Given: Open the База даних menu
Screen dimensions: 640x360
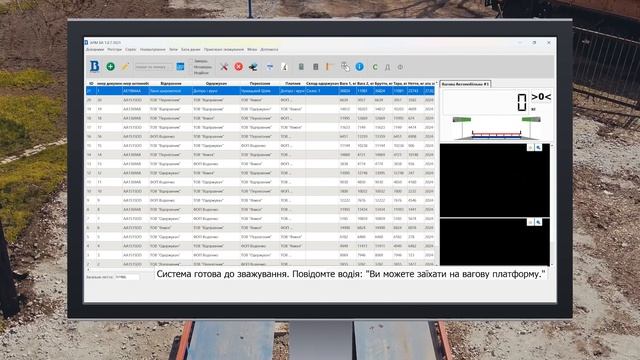Looking at the screenshot, I should 191,49.
